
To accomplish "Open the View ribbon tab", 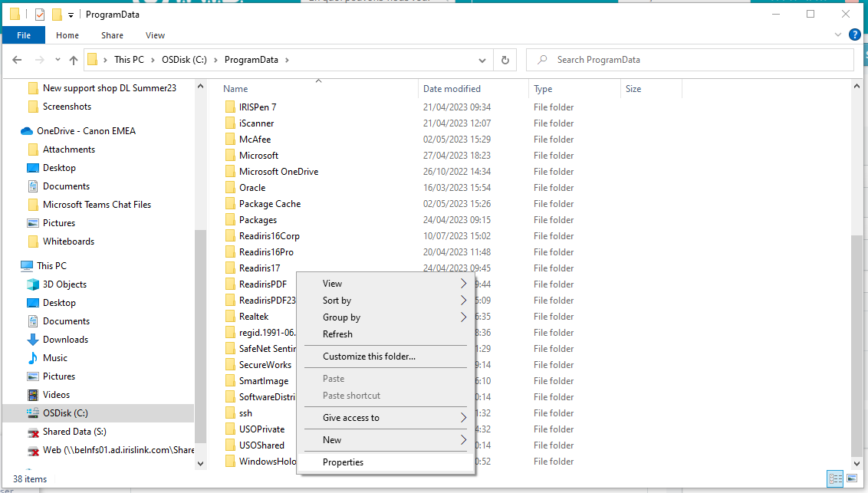I will click(x=155, y=35).
